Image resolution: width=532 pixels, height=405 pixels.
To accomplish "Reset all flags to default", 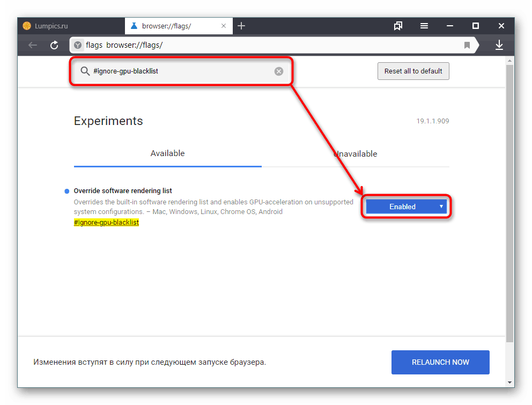I will pyautogui.click(x=413, y=71).
